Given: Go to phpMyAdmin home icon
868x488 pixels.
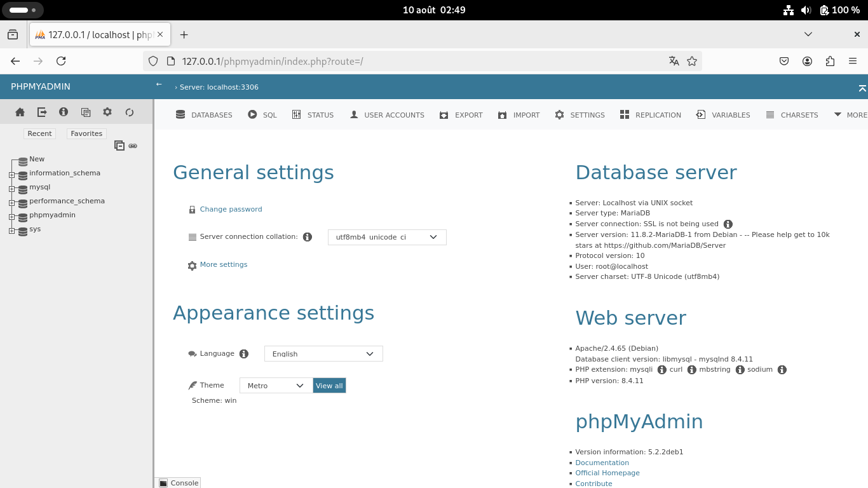Looking at the screenshot, I should click(20, 112).
